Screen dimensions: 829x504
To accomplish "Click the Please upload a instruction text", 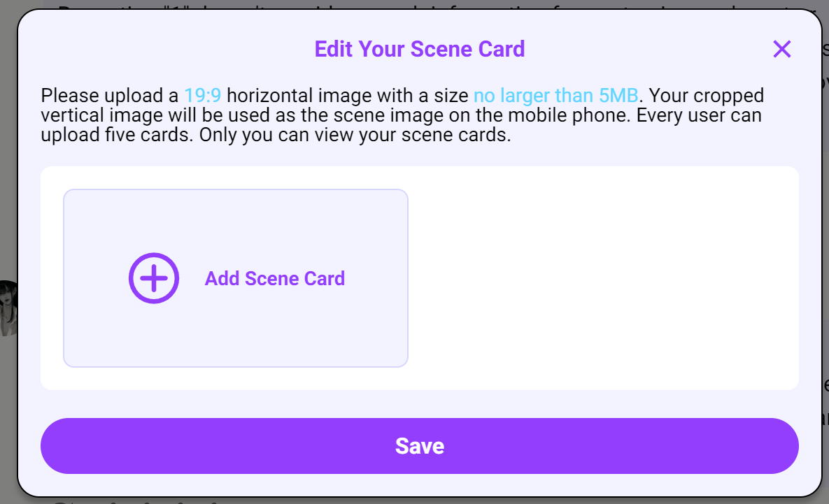I will click(x=109, y=96).
